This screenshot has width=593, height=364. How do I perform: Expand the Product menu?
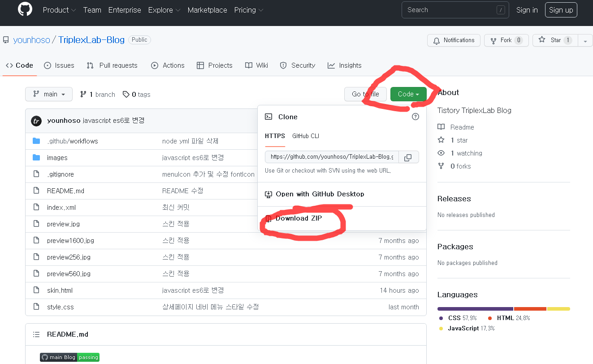[x=60, y=10]
